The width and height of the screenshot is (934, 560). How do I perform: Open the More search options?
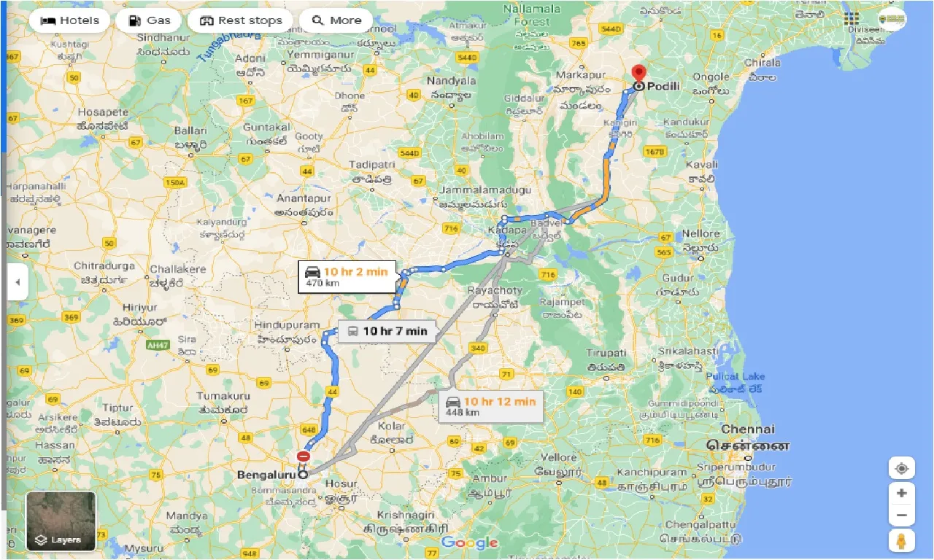336,20
